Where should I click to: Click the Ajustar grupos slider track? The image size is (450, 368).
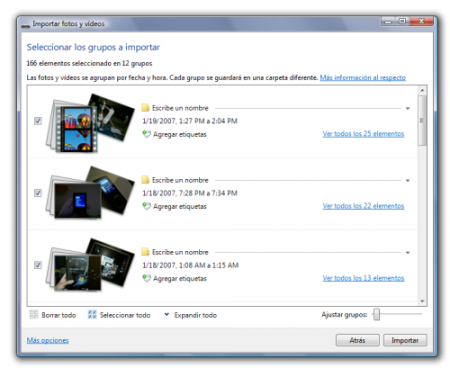[398, 314]
